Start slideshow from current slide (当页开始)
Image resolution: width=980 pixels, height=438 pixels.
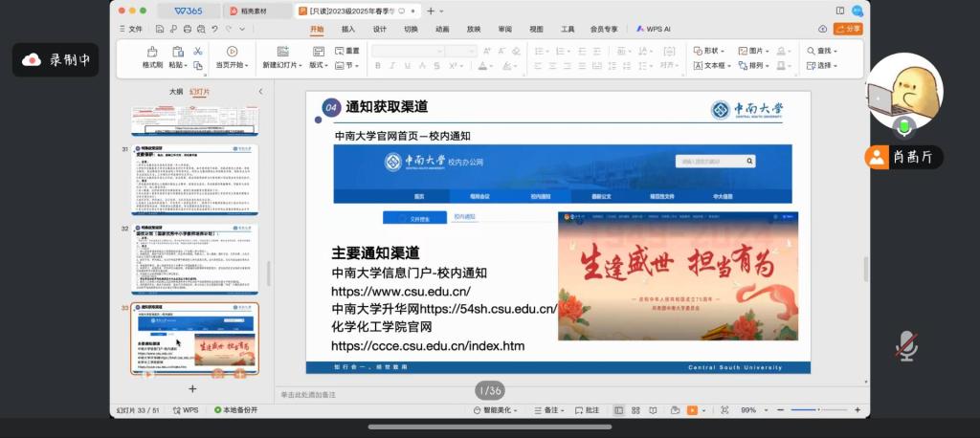click(232, 52)
